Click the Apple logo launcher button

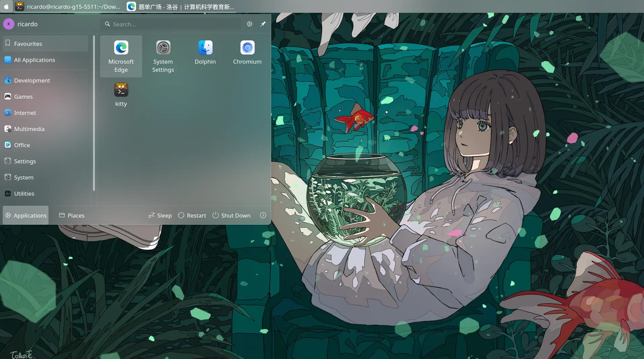pos(6,6)
